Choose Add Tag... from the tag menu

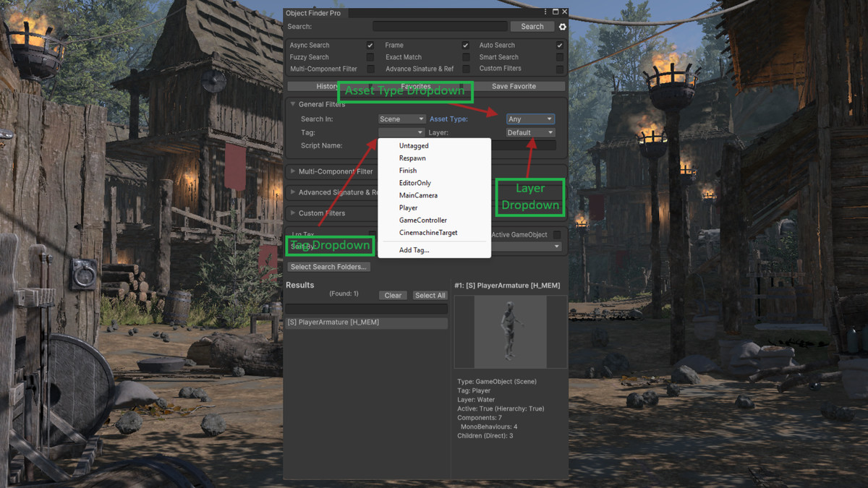click(414, 249)
